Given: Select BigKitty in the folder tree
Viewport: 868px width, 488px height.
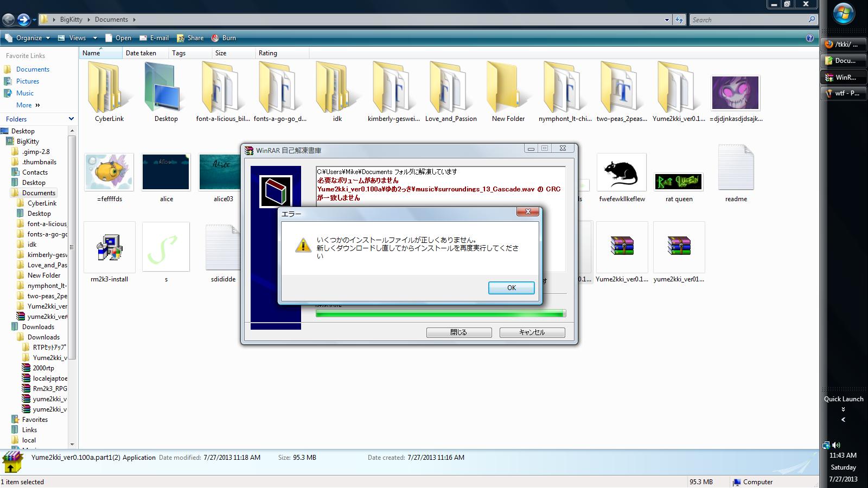Looking at the screenshot, I should pyautogui.click(x=28, y=142).
